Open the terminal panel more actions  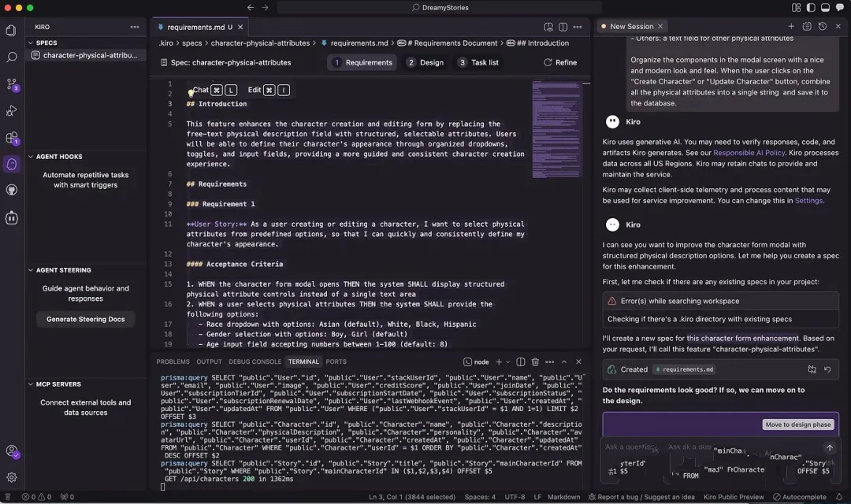(550, 362)
